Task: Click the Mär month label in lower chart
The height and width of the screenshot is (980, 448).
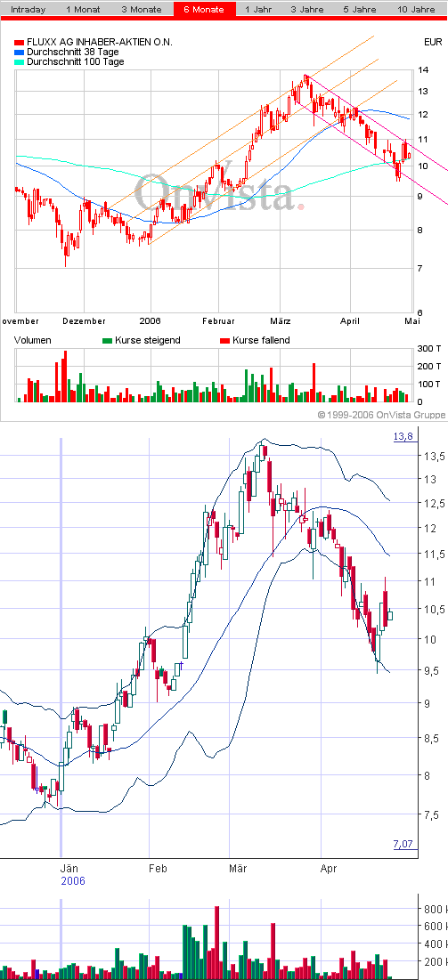Action: (x=238, y=869)
